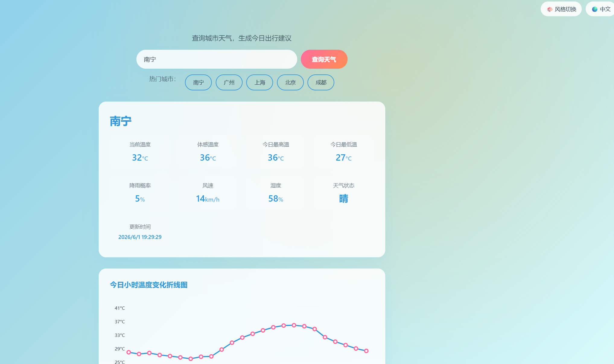Click the first data point on temperature line
The width and height of the screenshot is (614, 364).
click(x=129, y=352)
